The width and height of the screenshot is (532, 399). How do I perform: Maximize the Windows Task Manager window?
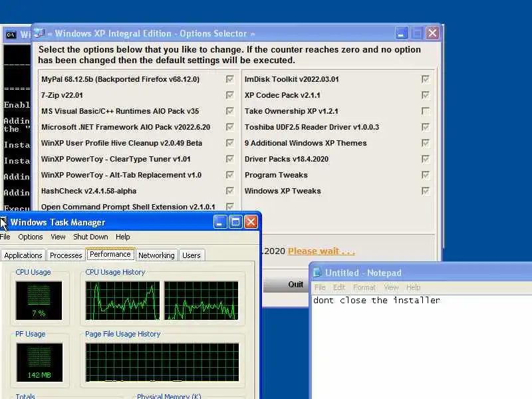click(x=235, y=222)
